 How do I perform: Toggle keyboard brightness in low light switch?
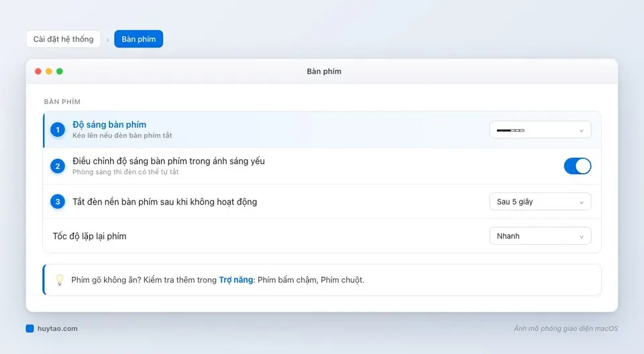coord(578,166)
